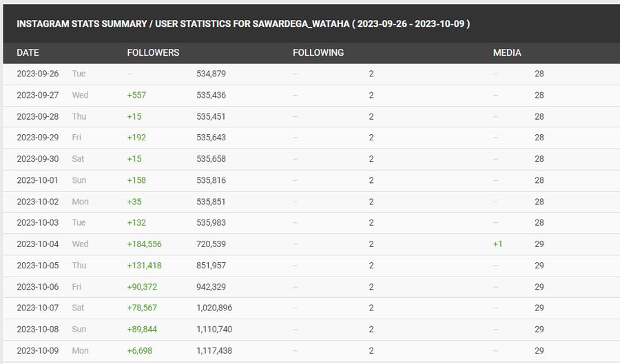Click the 720,539 followers total

click(x=211, y=244)
